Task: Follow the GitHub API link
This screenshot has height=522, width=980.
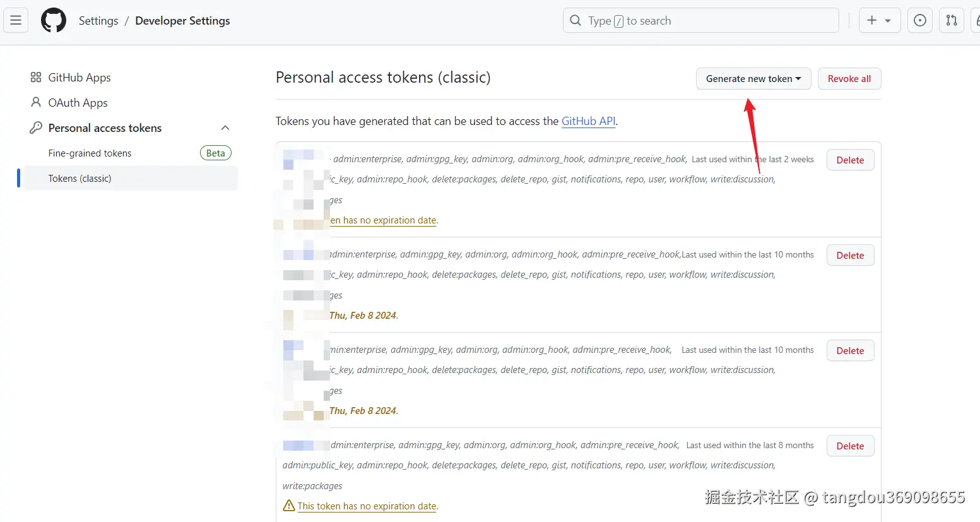Action: click(588, 121)
